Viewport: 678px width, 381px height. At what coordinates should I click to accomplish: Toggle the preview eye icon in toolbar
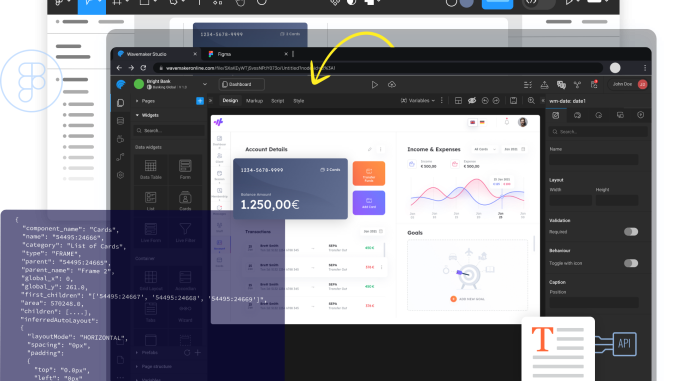click(472, 101)
